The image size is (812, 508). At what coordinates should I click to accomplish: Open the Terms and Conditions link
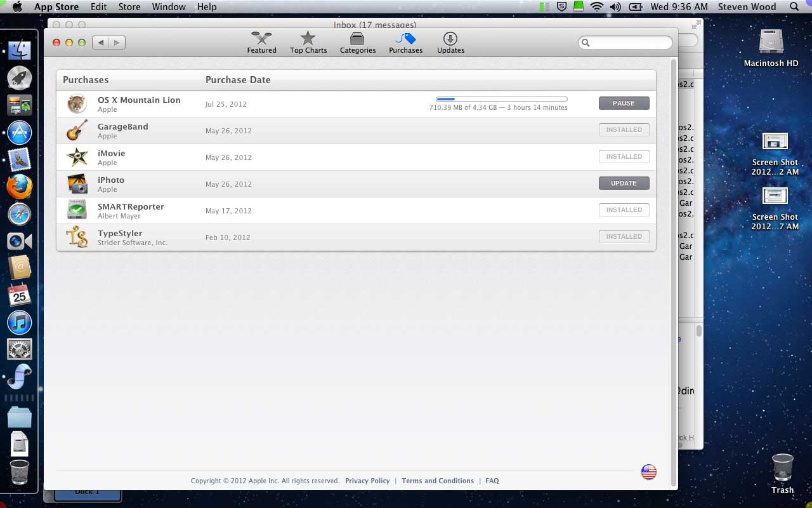coord(438,481)
